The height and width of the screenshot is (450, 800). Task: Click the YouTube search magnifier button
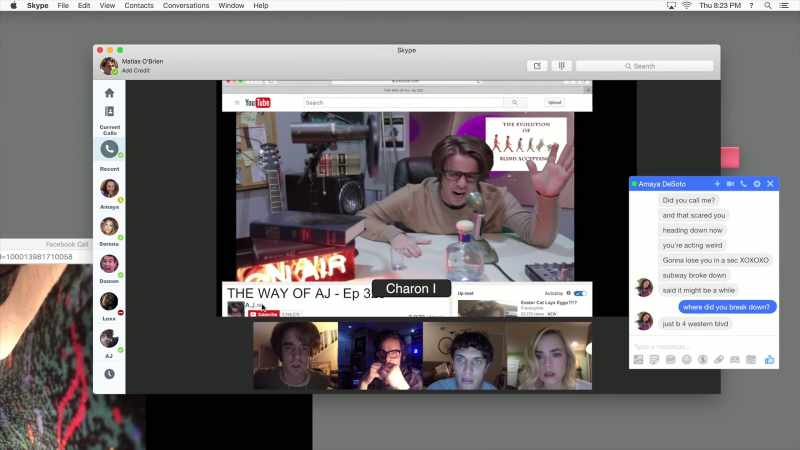point(515,103)
